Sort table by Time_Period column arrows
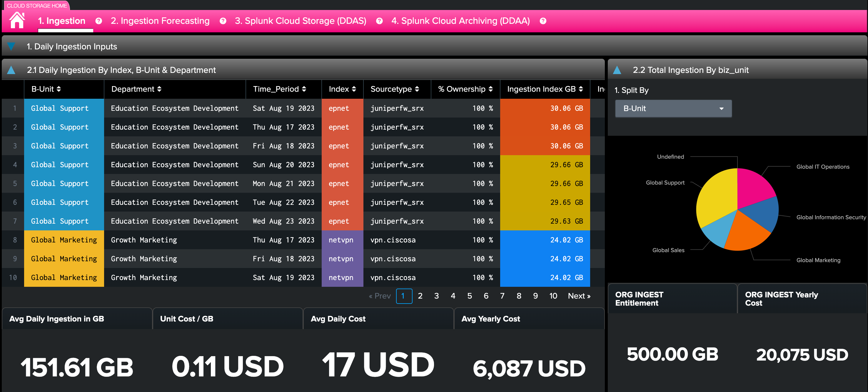Viewport: 868px width, 392px height. 304,89
